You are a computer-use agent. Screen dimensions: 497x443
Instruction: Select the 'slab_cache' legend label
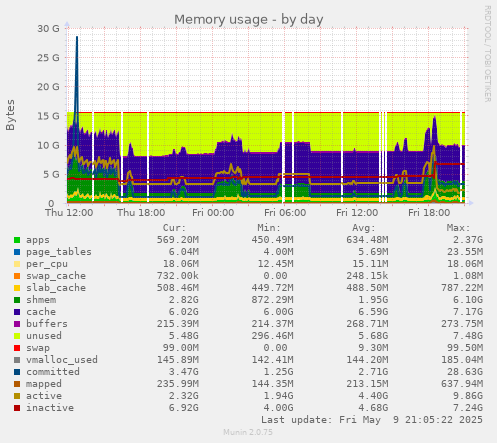[x=56, y=288]
